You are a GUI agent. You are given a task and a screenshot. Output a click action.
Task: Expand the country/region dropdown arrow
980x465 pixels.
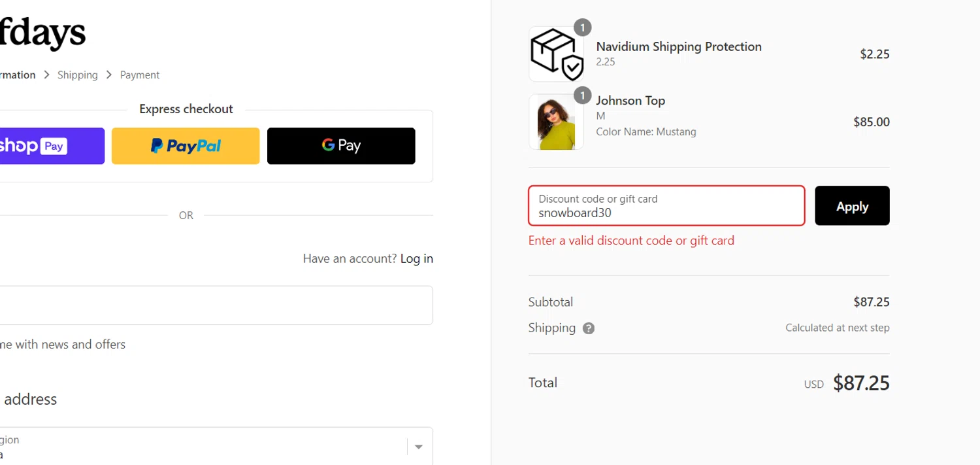tap(419, 447)
